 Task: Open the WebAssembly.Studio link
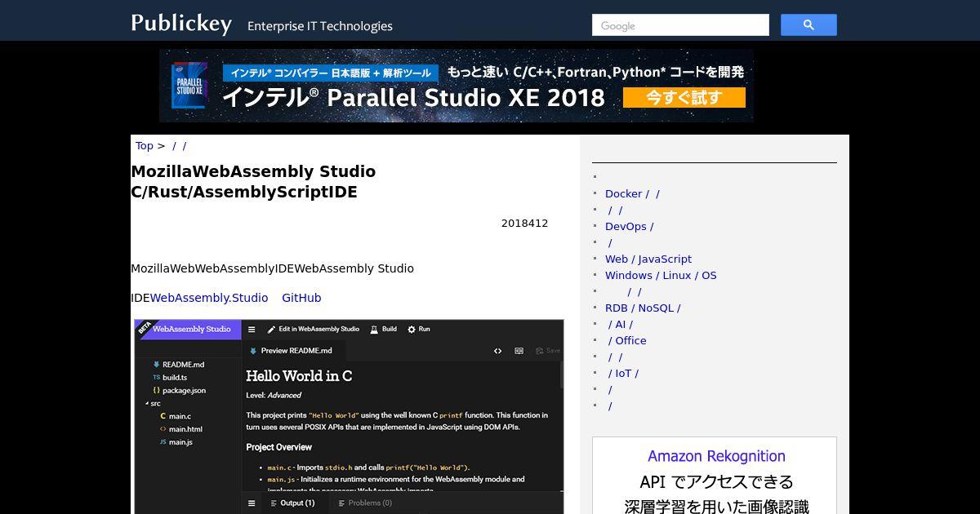[x=209, y=298]
